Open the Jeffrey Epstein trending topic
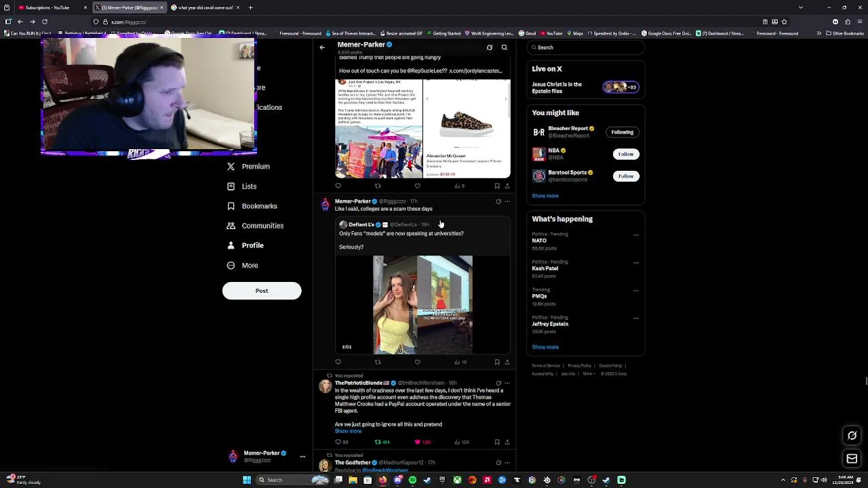 [550, 324]
